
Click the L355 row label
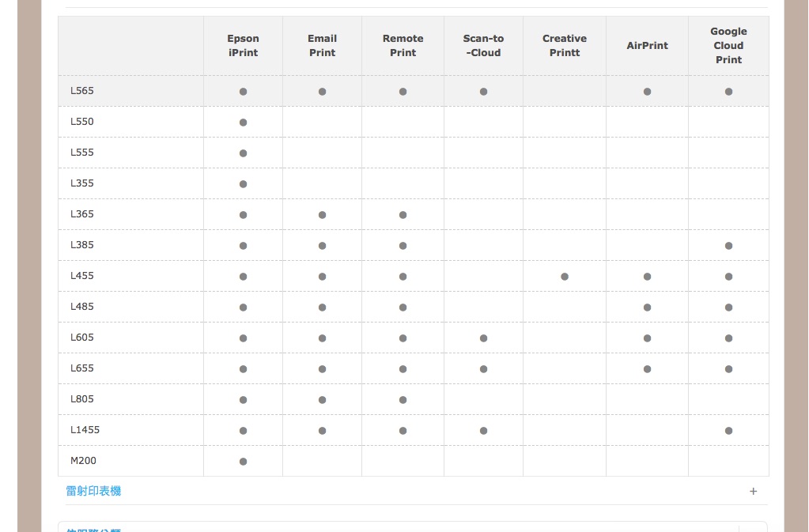click(82, 183)
